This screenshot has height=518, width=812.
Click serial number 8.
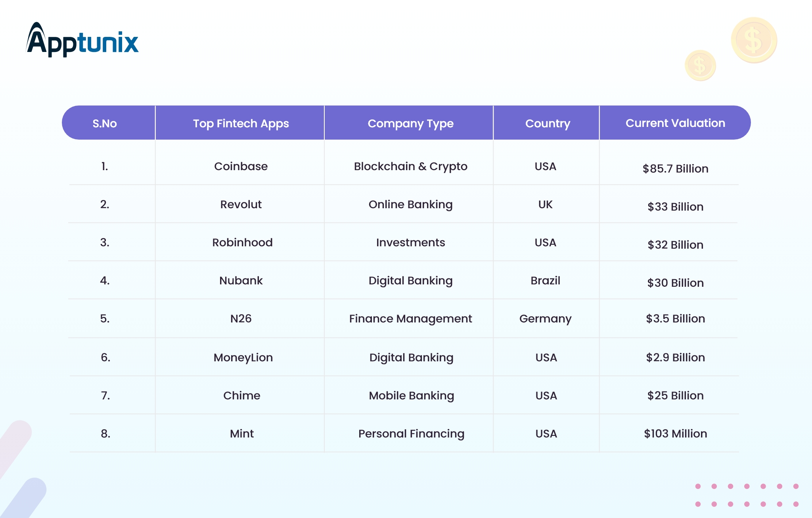pyautogui.click(x=105, y=434)
